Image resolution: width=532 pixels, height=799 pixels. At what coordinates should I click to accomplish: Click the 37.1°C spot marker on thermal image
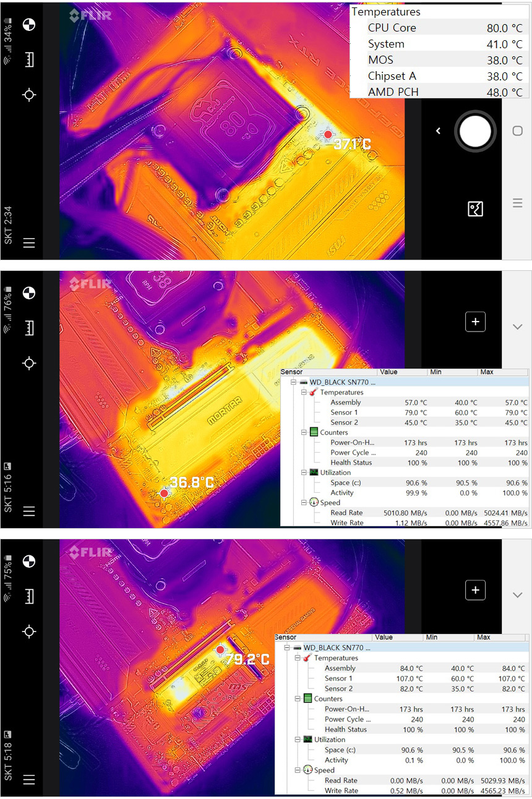(x=328, y=135)
